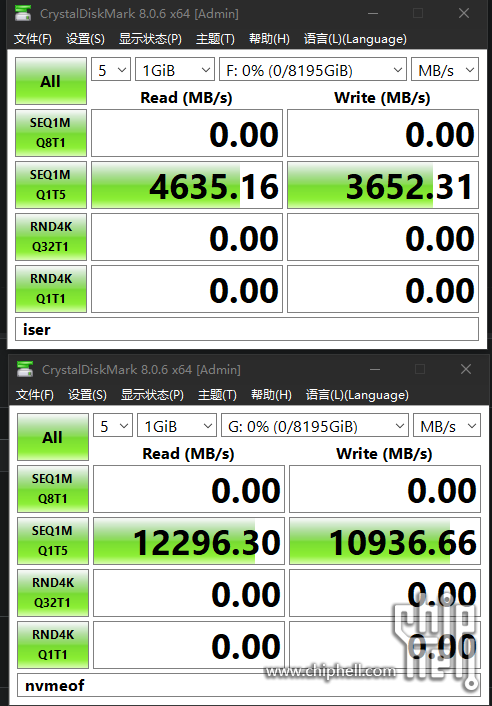This screenshot has height=706, width=492.
Task: Click RND4K Q32T1 write value in top window
Action: click(383, 237)
